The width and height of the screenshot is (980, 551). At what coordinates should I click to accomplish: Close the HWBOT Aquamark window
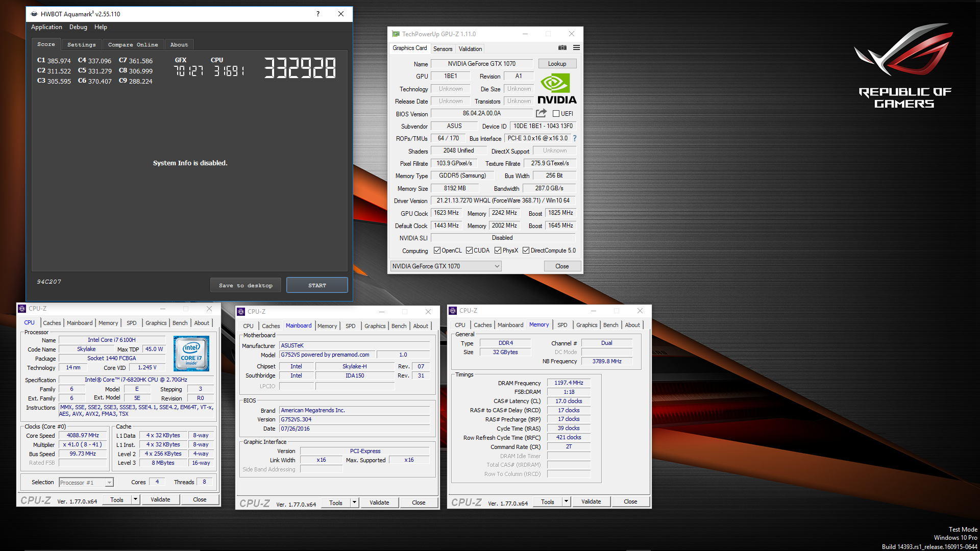[x=341, y=14]
